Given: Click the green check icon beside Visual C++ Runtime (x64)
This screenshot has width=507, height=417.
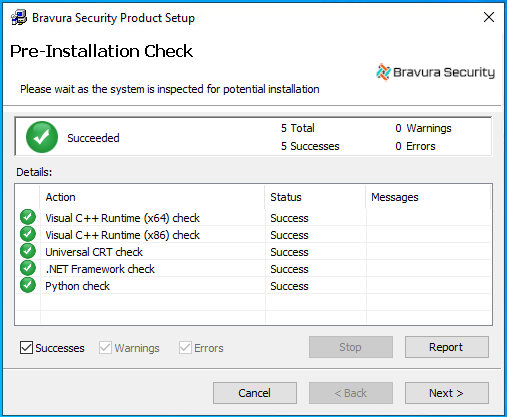Looking at the screenshot, I should click(28, 217).
